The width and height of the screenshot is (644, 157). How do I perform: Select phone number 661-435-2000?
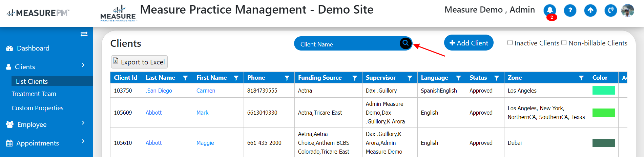pos(264,143)
